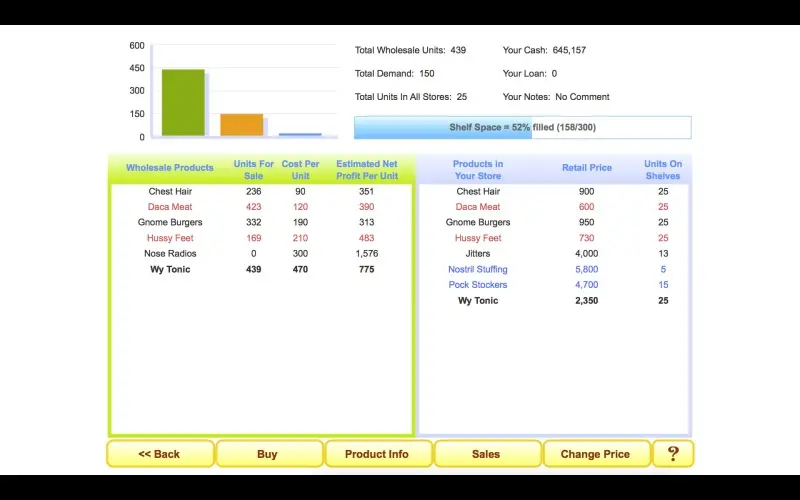Click the Retail Price column header

(586, 168)
